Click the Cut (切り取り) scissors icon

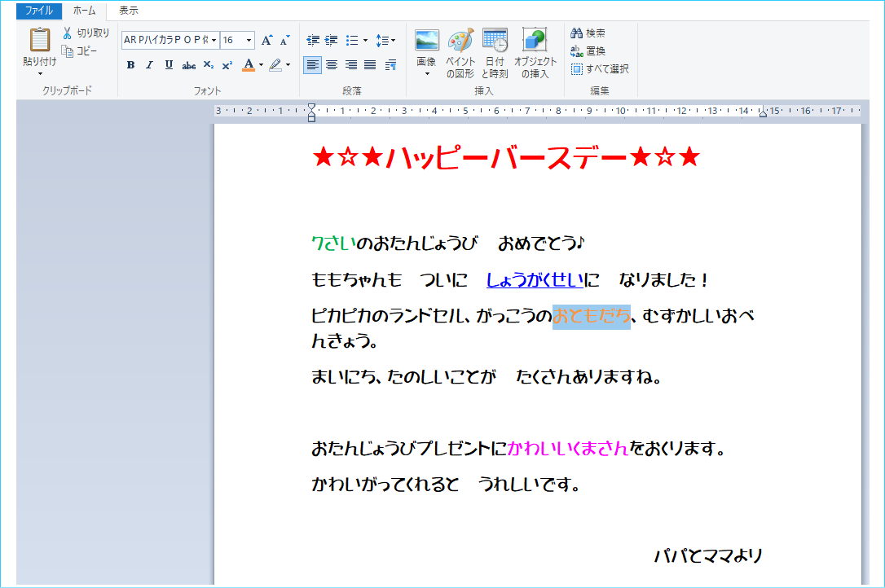[68, 33]
